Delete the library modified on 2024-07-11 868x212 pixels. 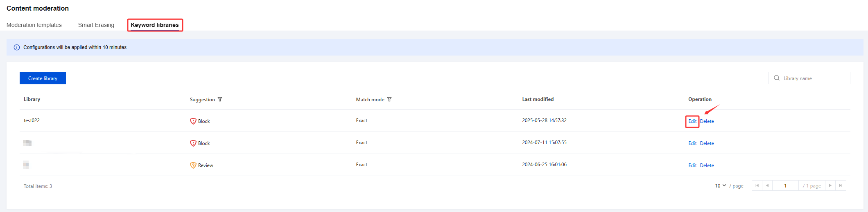(707, 143)
